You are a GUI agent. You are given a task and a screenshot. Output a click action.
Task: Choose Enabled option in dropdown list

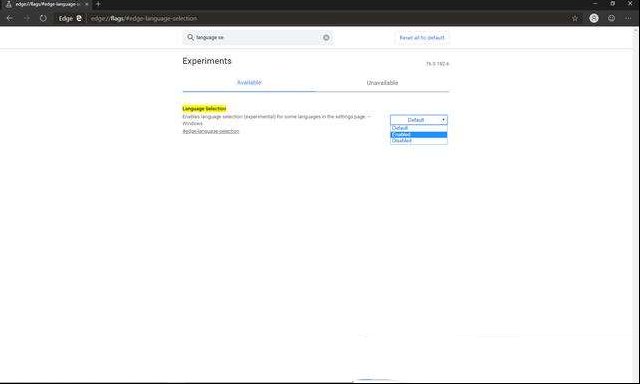coord(419,134)
